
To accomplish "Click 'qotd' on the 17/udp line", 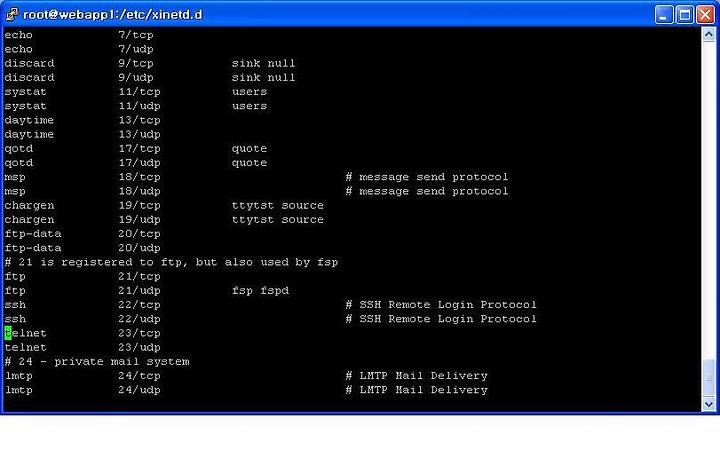I will pos(19,163).
